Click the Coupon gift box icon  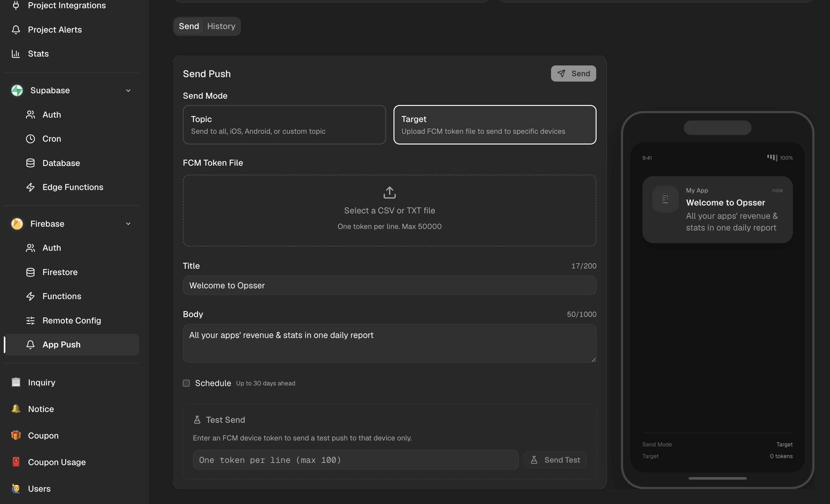[x=16, y=435]
